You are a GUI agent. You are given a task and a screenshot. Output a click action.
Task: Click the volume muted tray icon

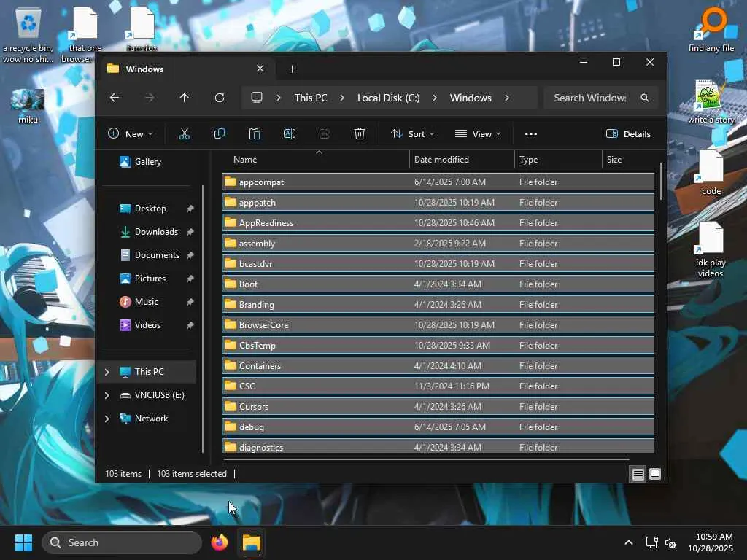pos(670,542)
